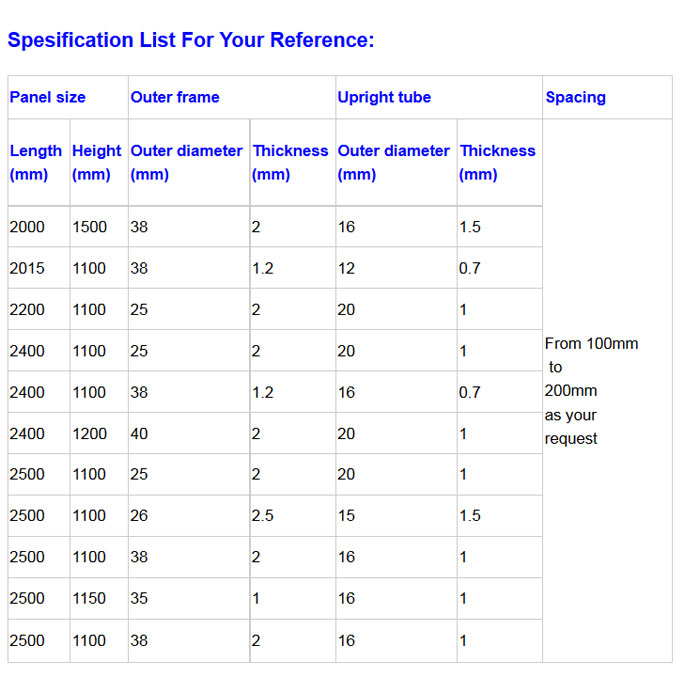Select thickness 1.5 in the 2000 row
The height and width of the screenshot is (677, 700).
pyautogui.click(x=470, y=227)
